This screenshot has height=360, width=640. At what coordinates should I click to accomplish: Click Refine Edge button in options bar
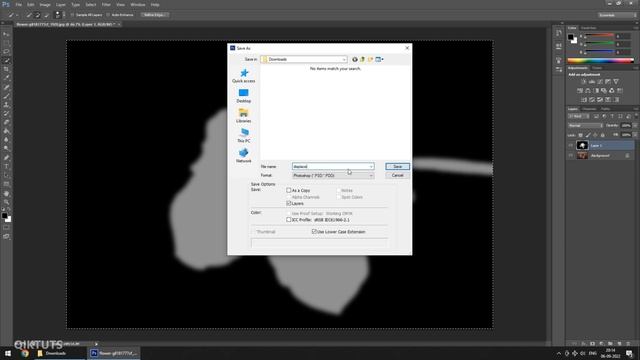coord(155,15)
